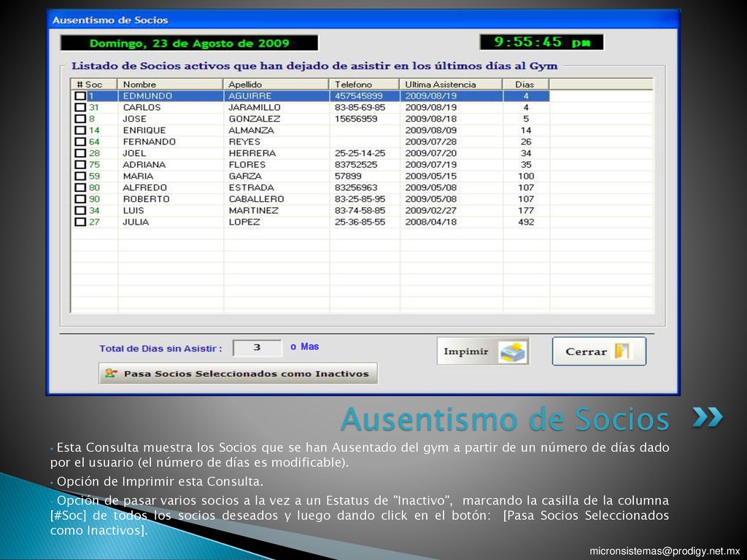Select the surname FLORES
Image resolution: width=747 pixels, height=560 pixels.
pyautogui.click(x=247, y=164)
